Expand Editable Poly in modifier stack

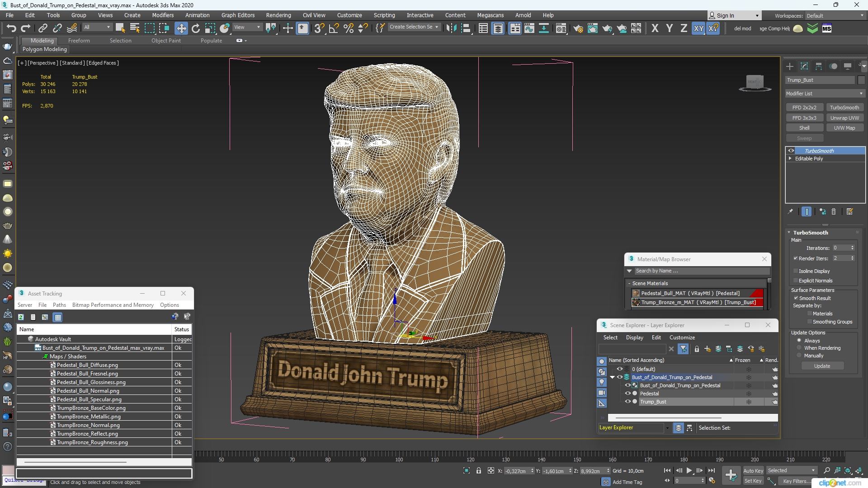coord(790,159)
